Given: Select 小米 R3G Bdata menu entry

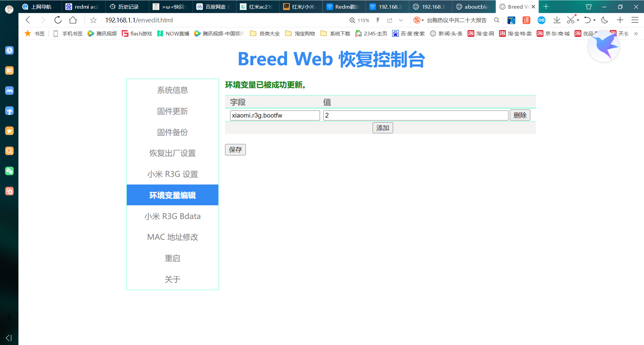Looking at the screenshot, I should (172, 216).
